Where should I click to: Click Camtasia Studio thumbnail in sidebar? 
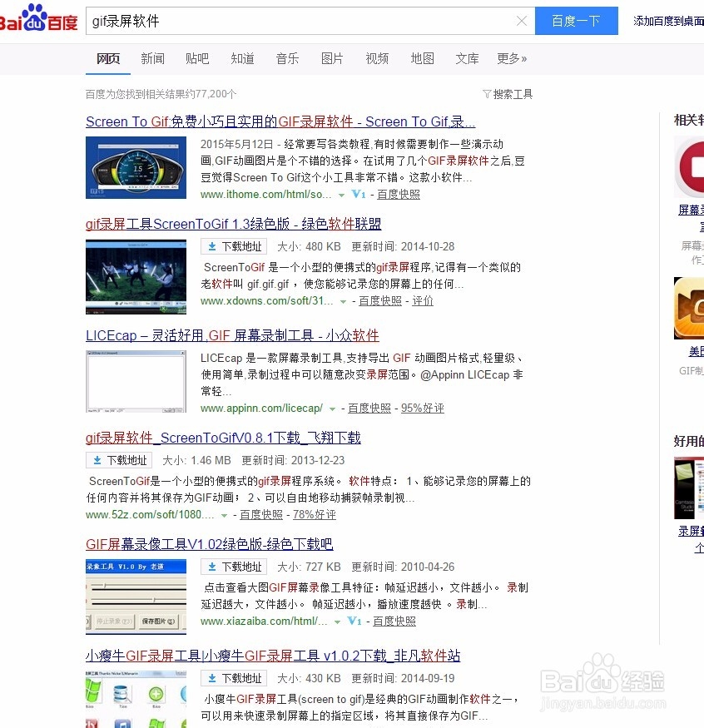pyautogui.click(x=689, y=488)
